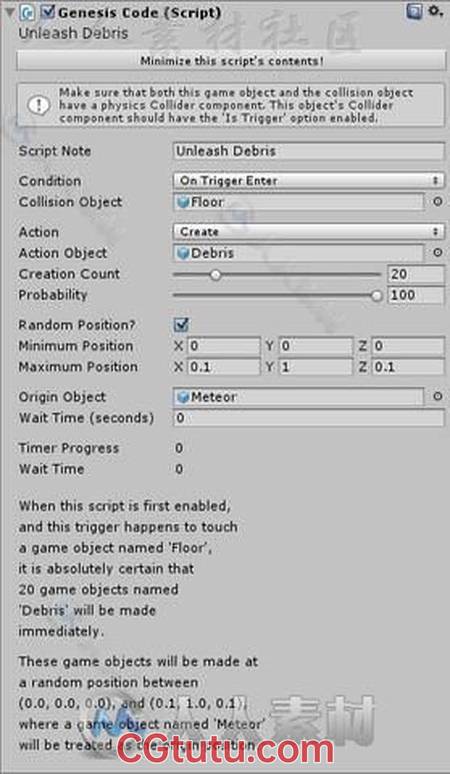Click the Script Note text field
The width and height of the screenshot is (450, 774).
click(308, 151)
